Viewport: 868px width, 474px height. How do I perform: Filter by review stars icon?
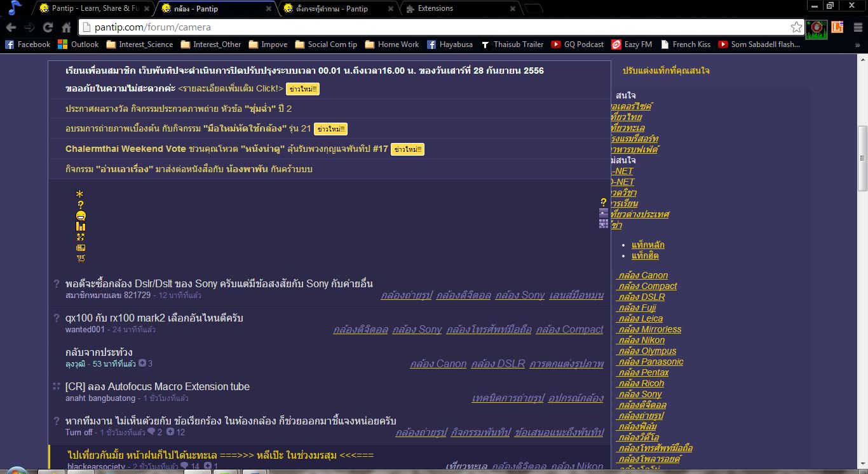click(x=81, y=237)
